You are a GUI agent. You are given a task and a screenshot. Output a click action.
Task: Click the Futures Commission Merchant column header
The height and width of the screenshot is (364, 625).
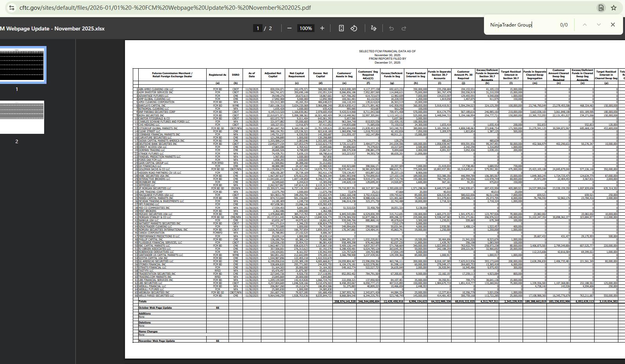(x=172, y=75)
